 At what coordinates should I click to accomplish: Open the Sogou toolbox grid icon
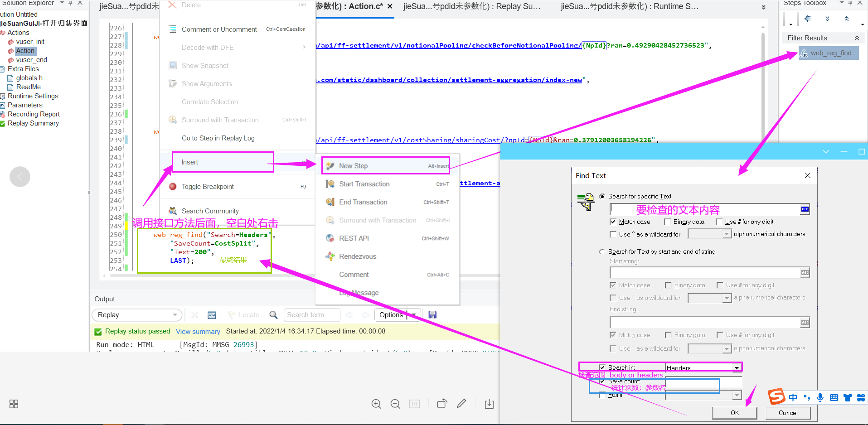pos(861,398)
